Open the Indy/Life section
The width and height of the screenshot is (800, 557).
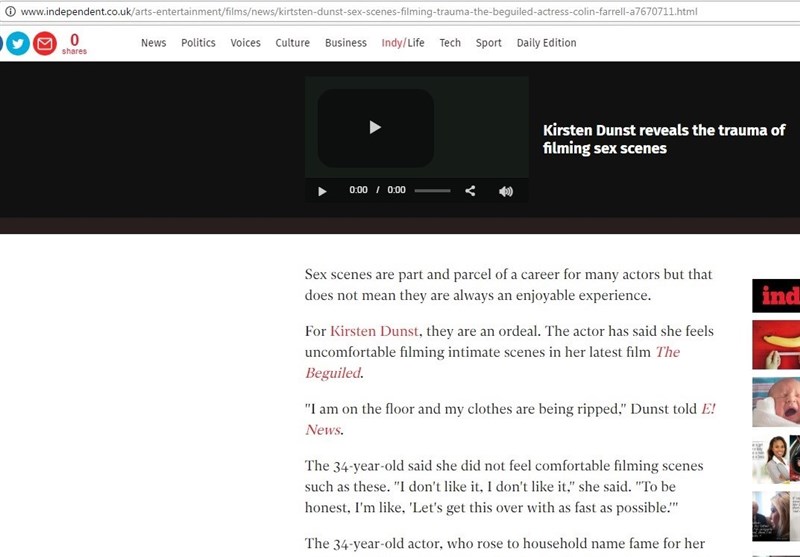tap(402, 43)
